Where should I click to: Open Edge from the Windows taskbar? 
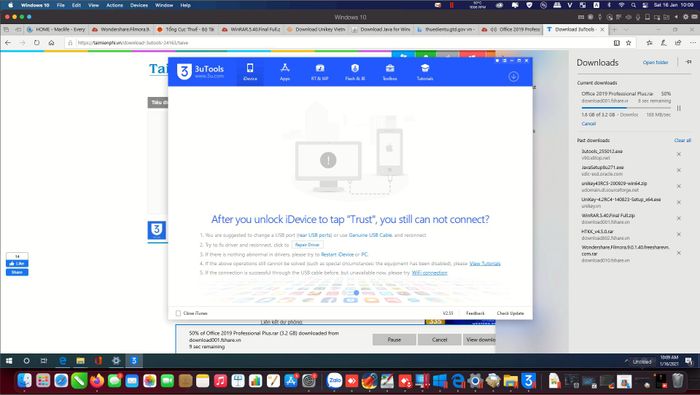coord(62,361)
